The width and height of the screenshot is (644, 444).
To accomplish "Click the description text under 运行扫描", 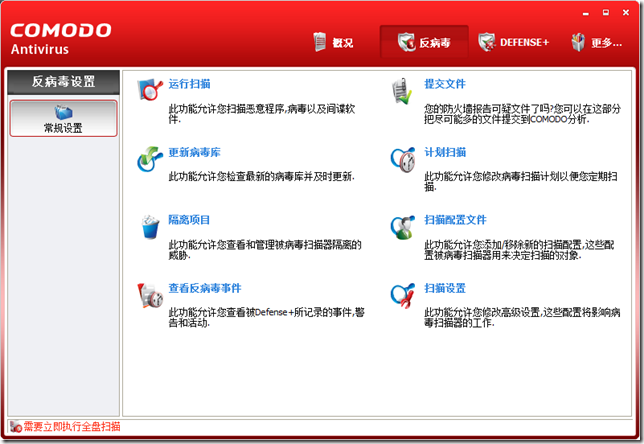I will point(262,114).
